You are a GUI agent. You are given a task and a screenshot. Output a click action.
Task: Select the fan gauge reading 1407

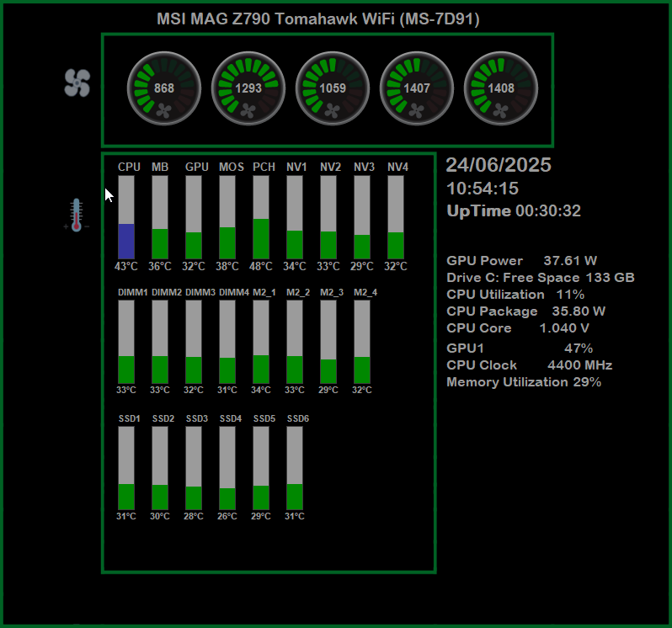(417, 88)
